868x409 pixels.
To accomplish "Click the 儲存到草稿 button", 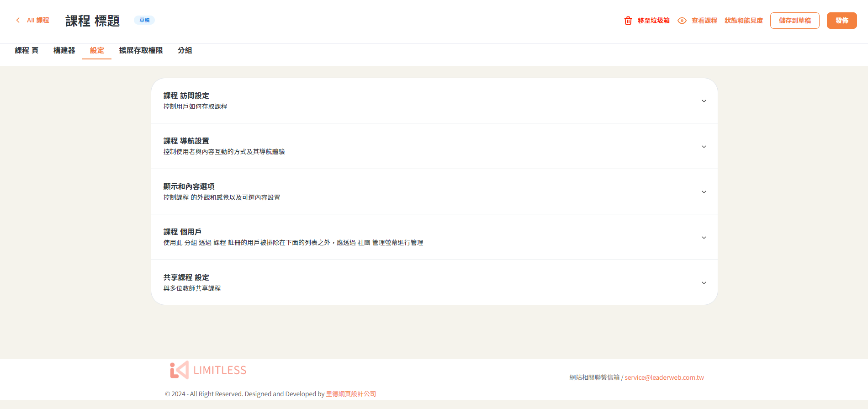I will point(794,21).
